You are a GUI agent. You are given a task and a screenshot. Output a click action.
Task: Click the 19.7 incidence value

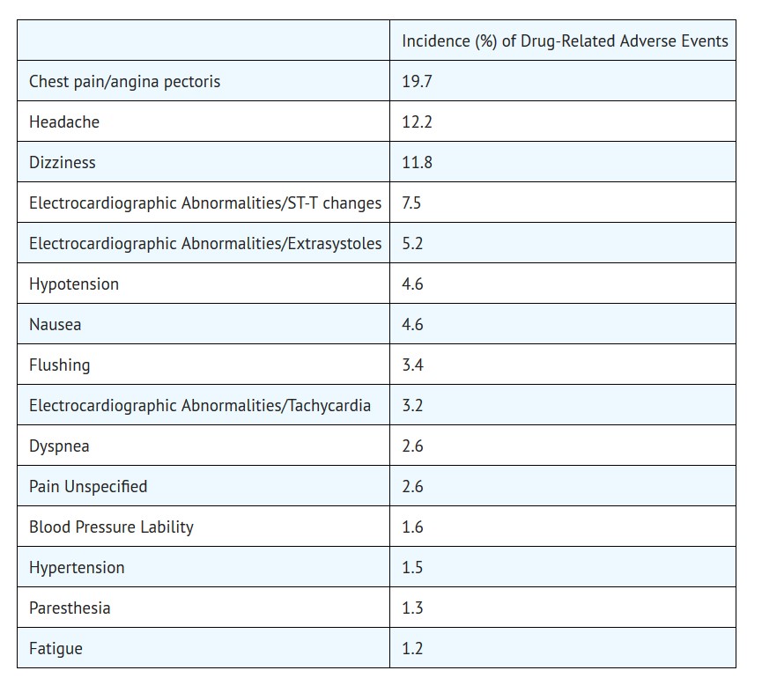pos(417,82)
